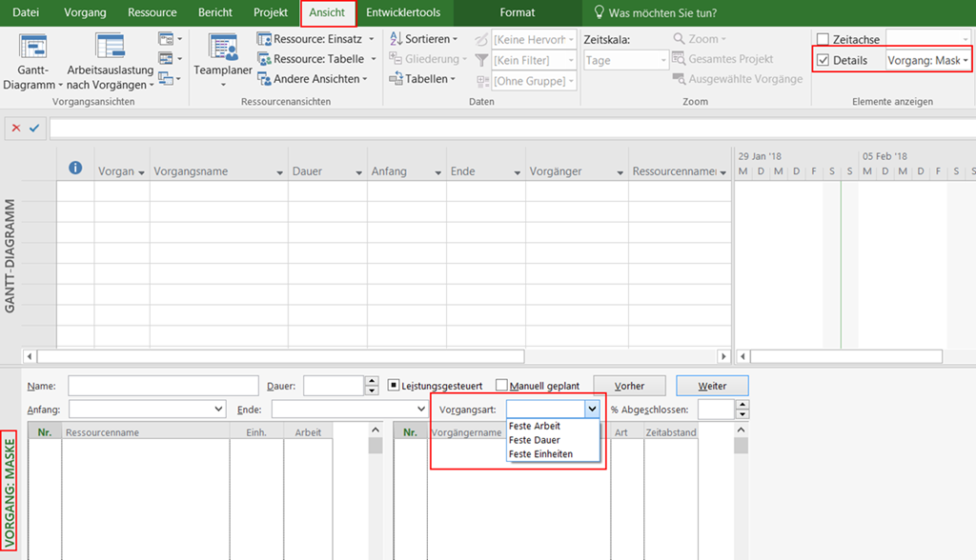This screenshot has height=560, width=976.
Task: Click the red cancel X in entry bar
Action: click(x=17, y=129)
